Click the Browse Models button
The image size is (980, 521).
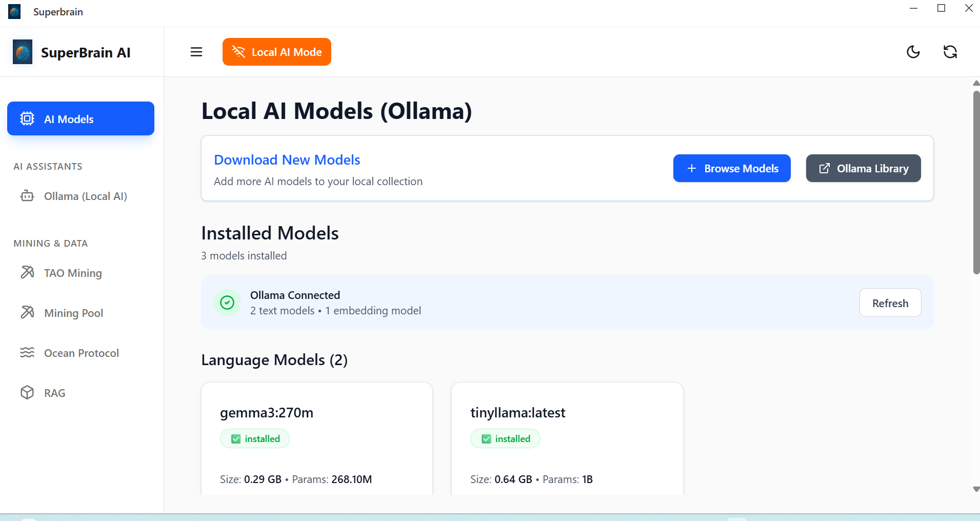click(x=732, y=168)
